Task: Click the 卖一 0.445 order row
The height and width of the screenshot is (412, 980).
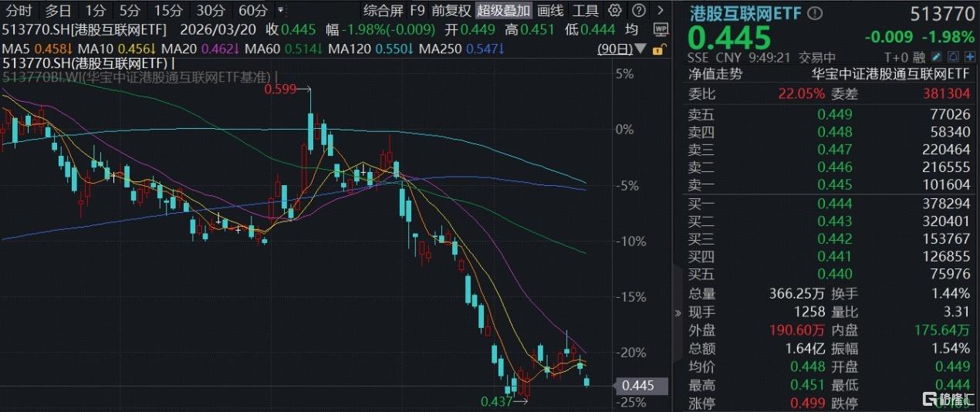Action: tap(830, 185)
